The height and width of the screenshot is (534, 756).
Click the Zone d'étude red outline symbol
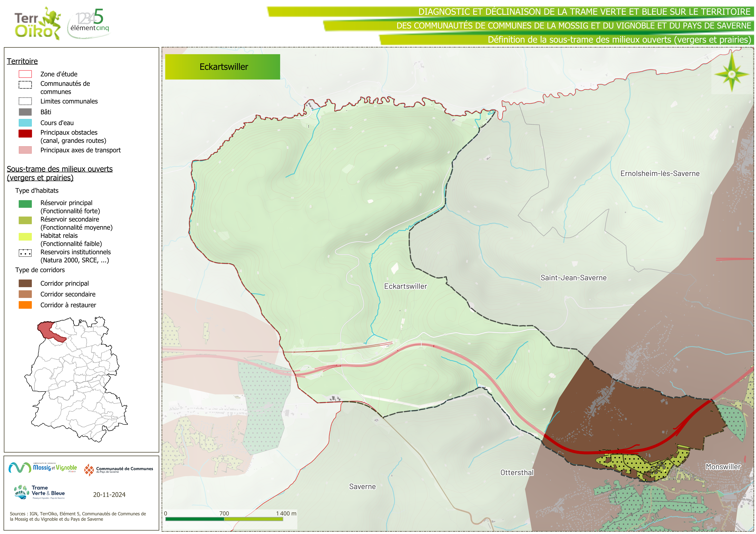tap(25, 74)
